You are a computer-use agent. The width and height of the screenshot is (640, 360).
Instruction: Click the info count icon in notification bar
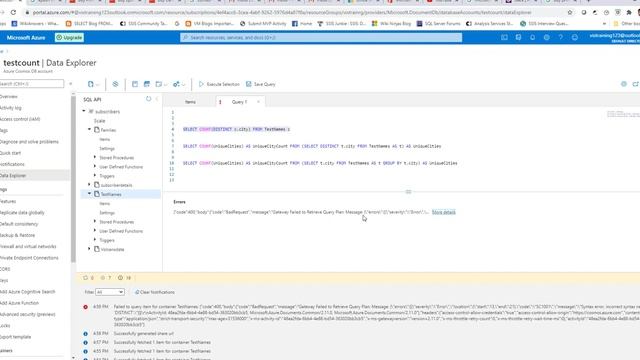[120, 278]
